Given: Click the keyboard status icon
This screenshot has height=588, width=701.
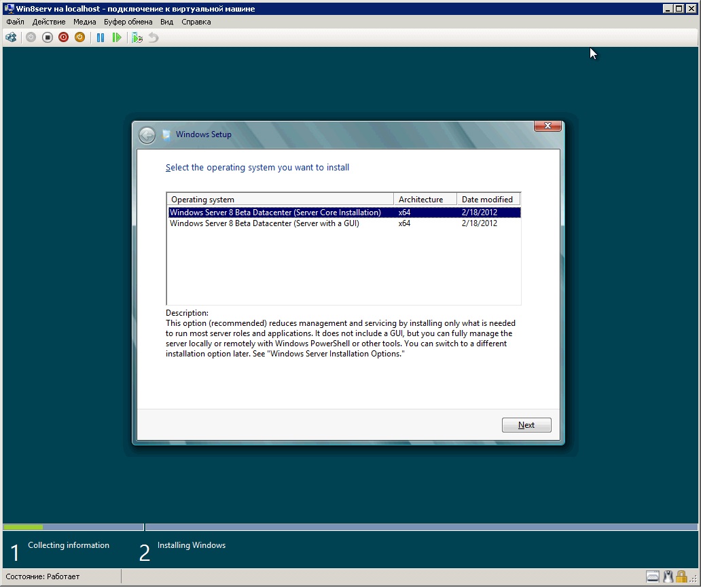Looking at the screenshot, I should pyautogui.click(x=653, y=576).
